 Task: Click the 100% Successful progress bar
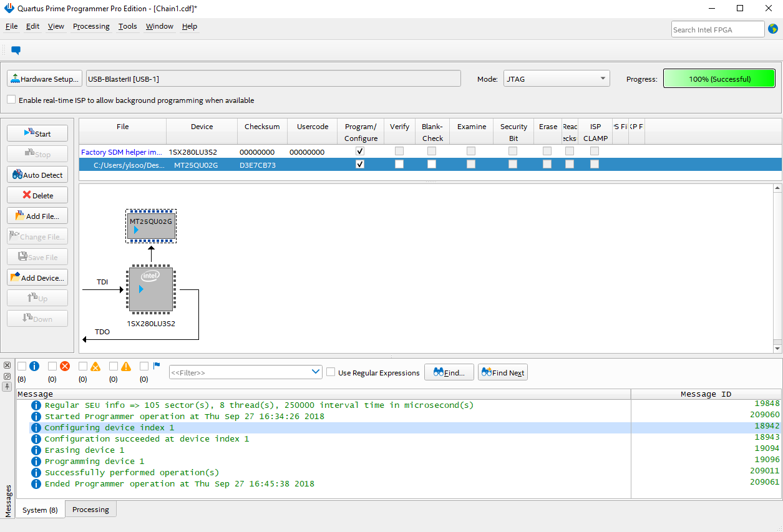tap(719, 79)
